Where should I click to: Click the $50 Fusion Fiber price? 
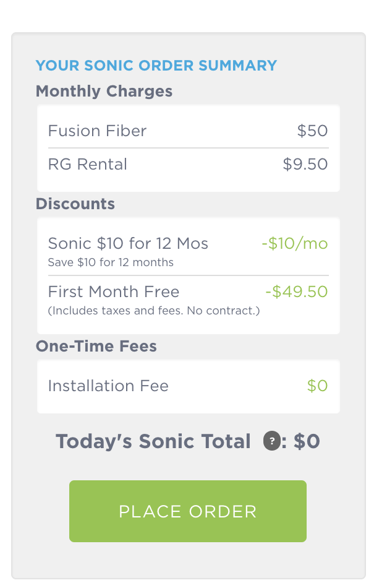(x=312, y=131)
